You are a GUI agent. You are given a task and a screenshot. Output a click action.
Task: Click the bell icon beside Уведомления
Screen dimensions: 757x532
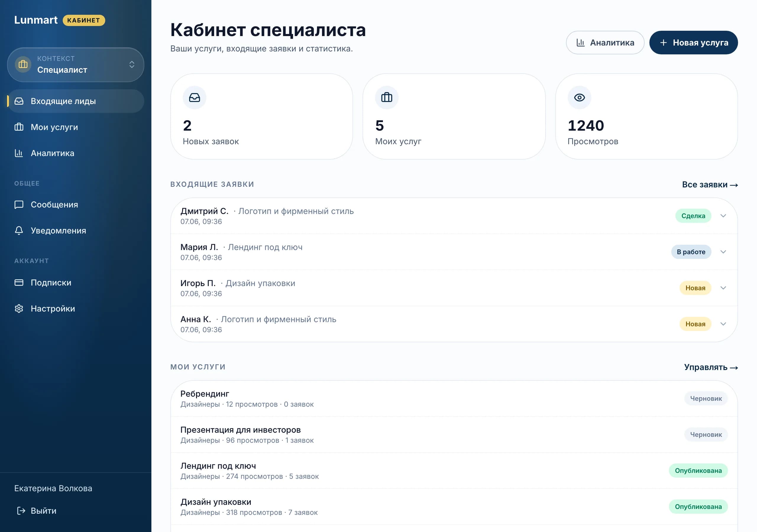coord(19,231)
